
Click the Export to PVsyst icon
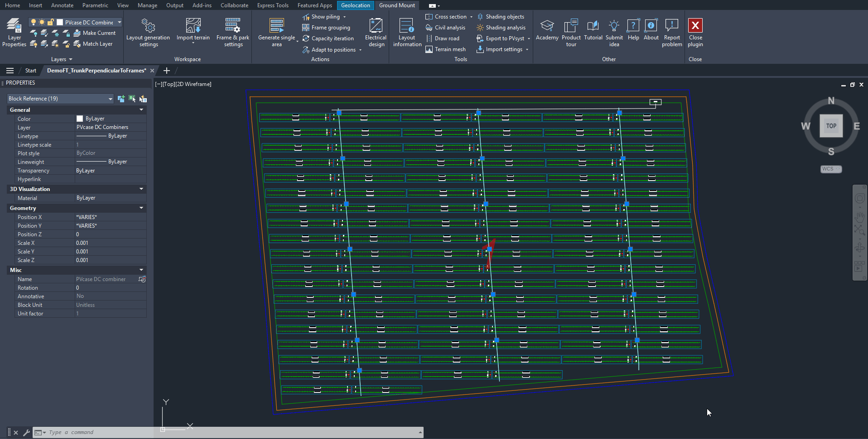point(480,38)
